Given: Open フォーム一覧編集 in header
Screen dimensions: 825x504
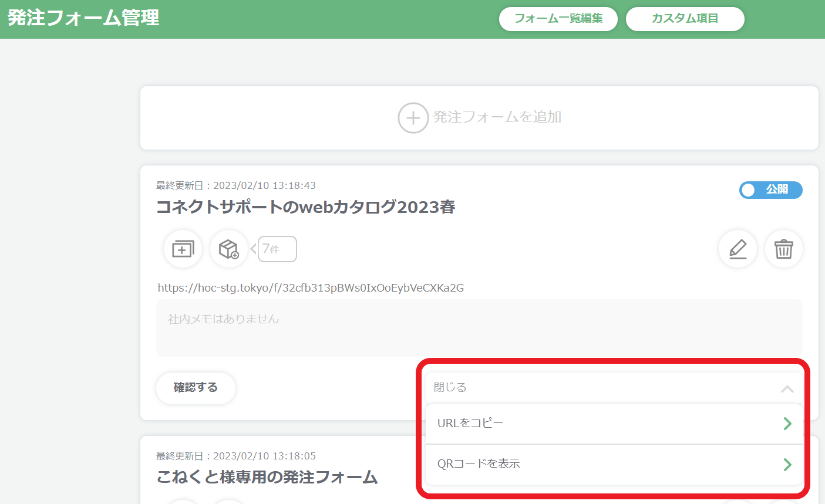Looking at the screenshot, I should pyautogui.click(x=558, y=19).
